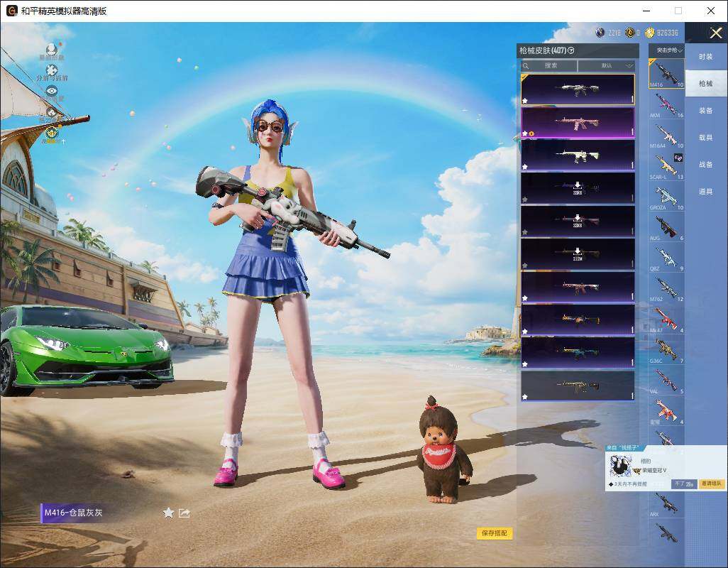728x568 pixels.
Task: Open the 分解与拆解 puzzle icon
Action: click(52, 70)
